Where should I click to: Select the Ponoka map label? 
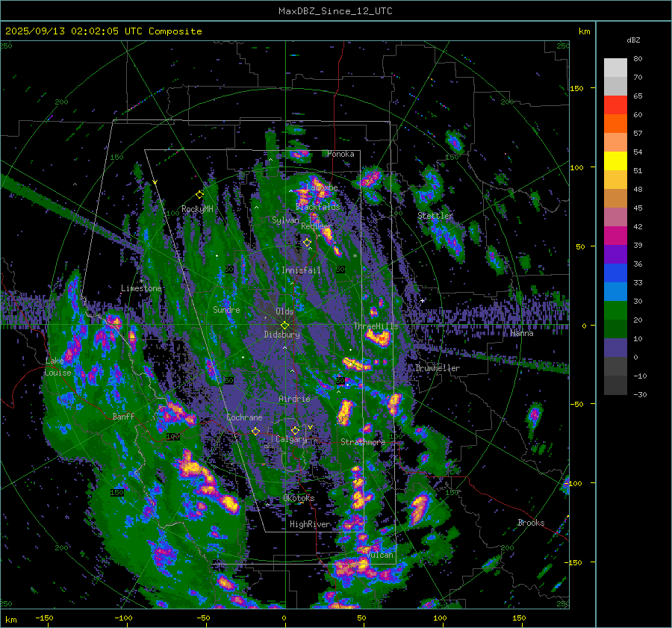coord(340,154)
